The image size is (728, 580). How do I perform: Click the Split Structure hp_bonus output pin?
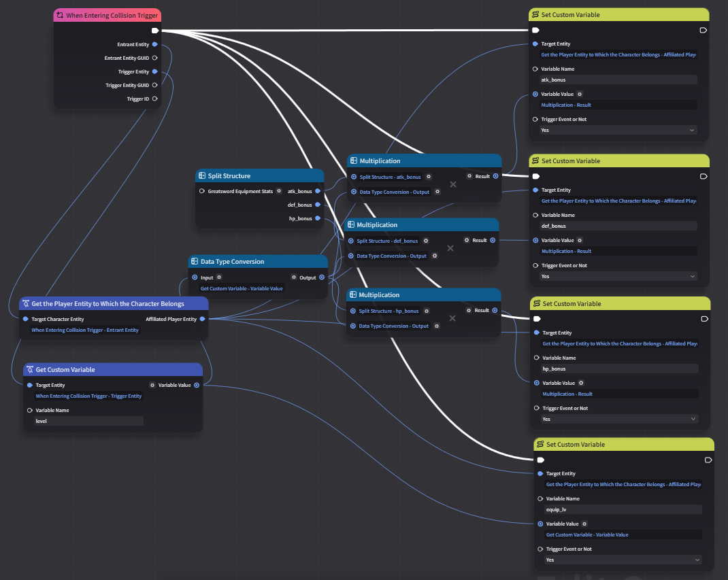click(x=318, y=218)
